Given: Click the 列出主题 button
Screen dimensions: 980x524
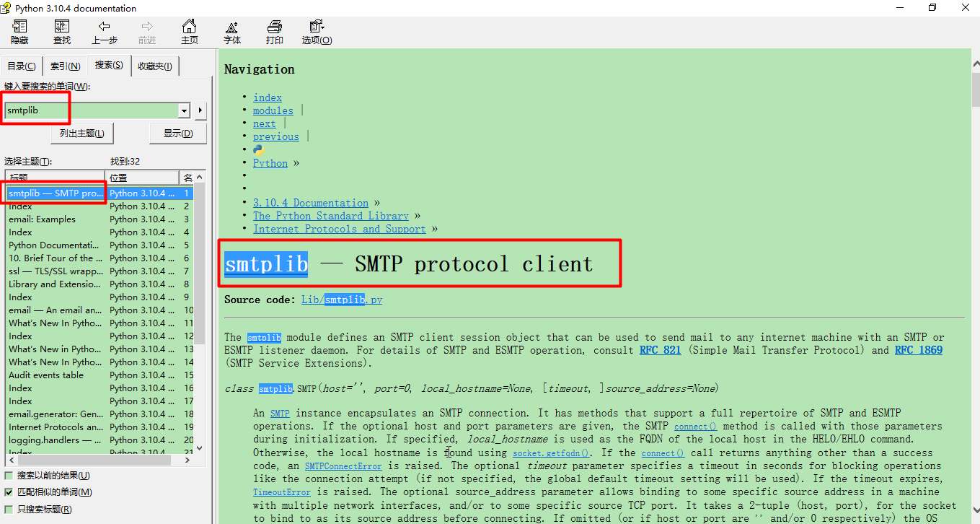Looking at the screenshot, I should point(82,134).
